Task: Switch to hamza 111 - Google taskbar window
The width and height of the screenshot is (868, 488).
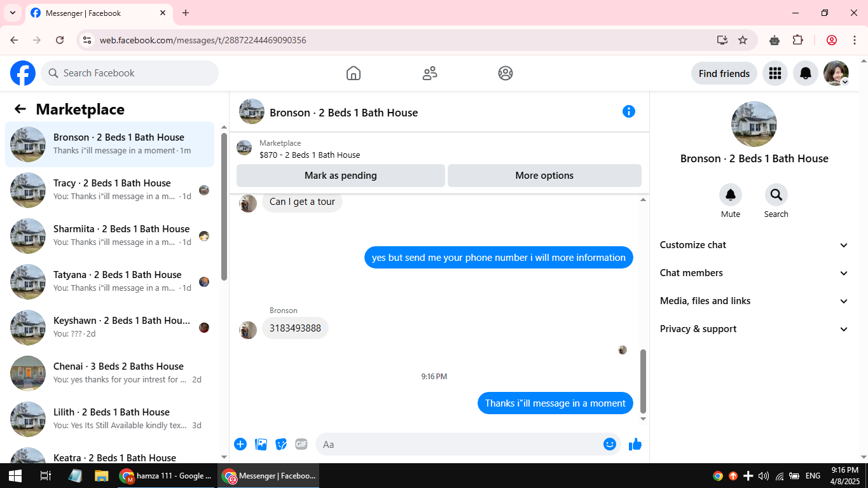Action: (167, 476)
